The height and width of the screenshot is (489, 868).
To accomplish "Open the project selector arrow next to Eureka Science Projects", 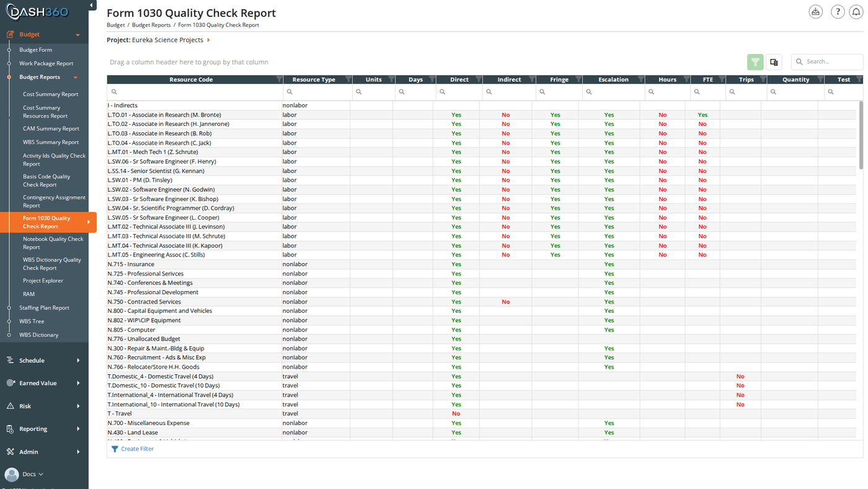I will [209, 40].
